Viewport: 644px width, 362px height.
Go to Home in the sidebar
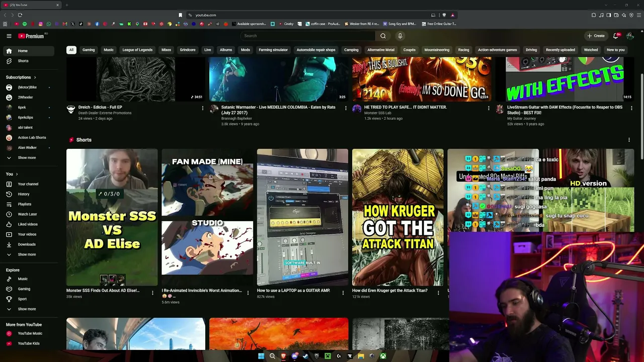pyautogui.click(x=29, y=51)
